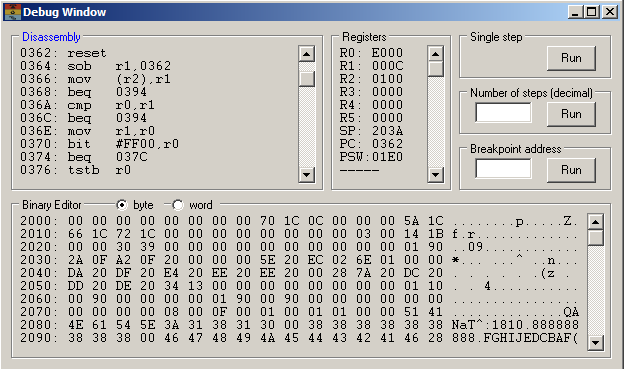Click memory row address 2090:
The image size is (624, 369).
coord(39,338)
